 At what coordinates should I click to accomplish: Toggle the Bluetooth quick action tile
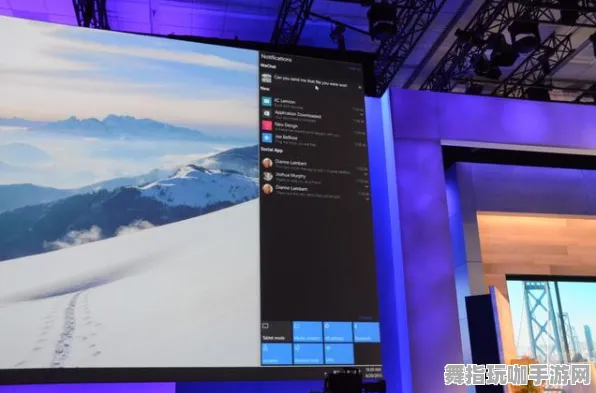366,332
